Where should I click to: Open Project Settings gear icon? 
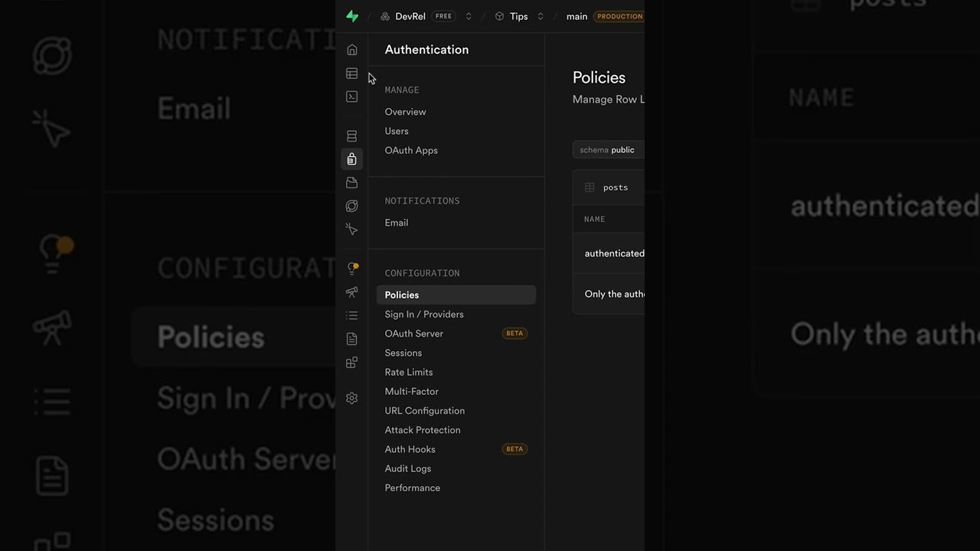(352, 398)
